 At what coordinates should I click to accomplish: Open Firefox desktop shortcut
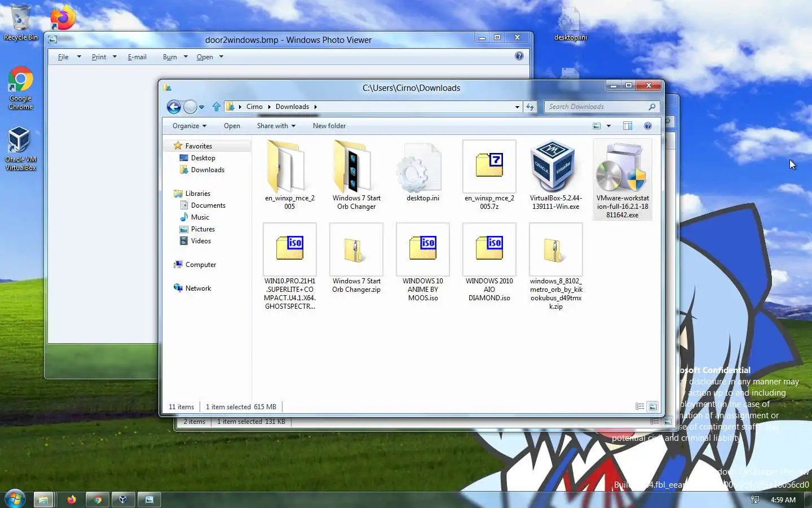coord(63,17)
